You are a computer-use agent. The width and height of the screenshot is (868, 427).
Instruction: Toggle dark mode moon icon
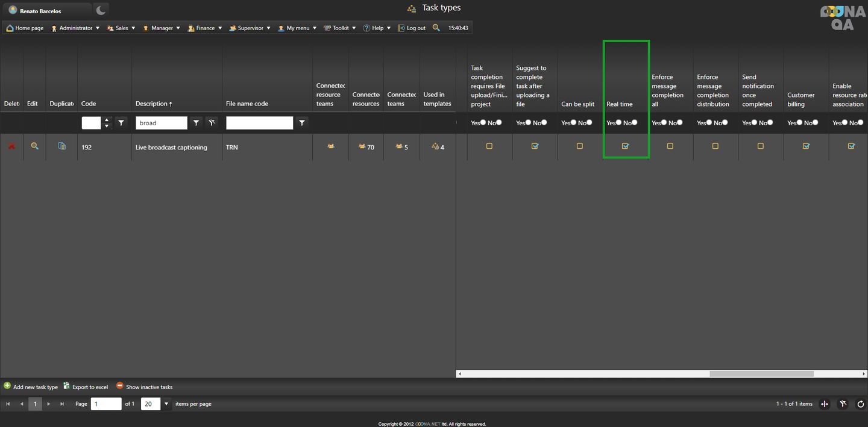click(101, 10)
